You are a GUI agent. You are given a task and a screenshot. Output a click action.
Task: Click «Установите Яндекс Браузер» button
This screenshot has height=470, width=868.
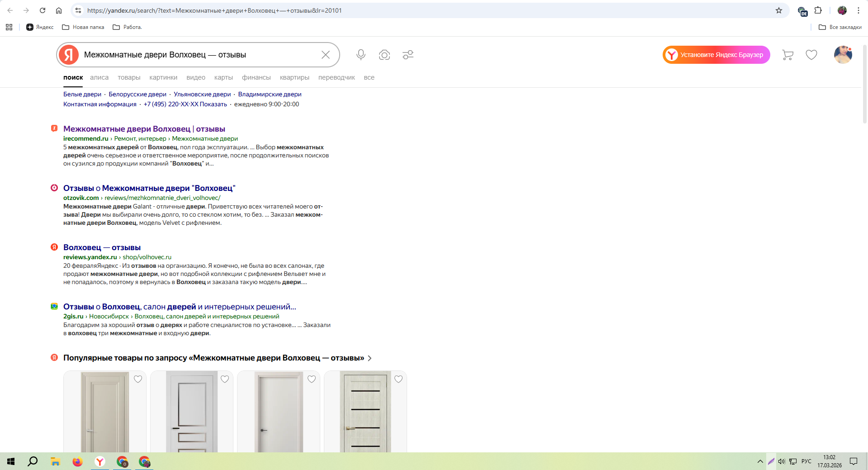716,55
